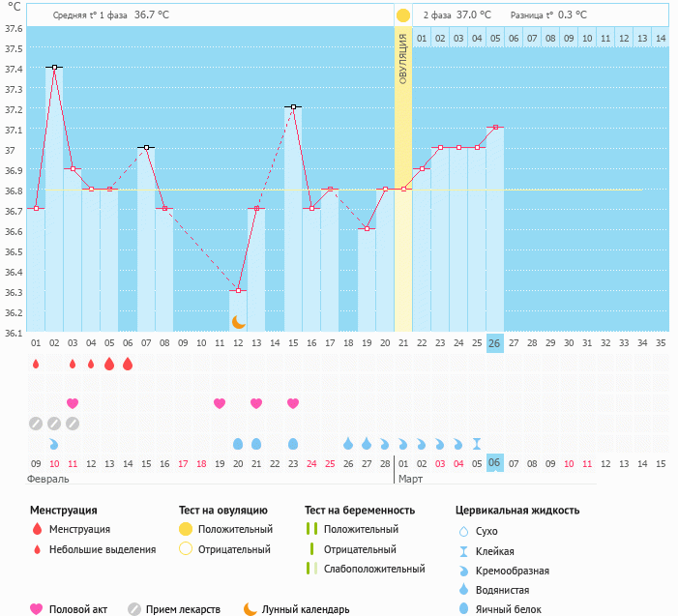Click the yellow coverline at 36.8 degrees
This screenshot has width=678, height=616.
(x=532, y=190)
